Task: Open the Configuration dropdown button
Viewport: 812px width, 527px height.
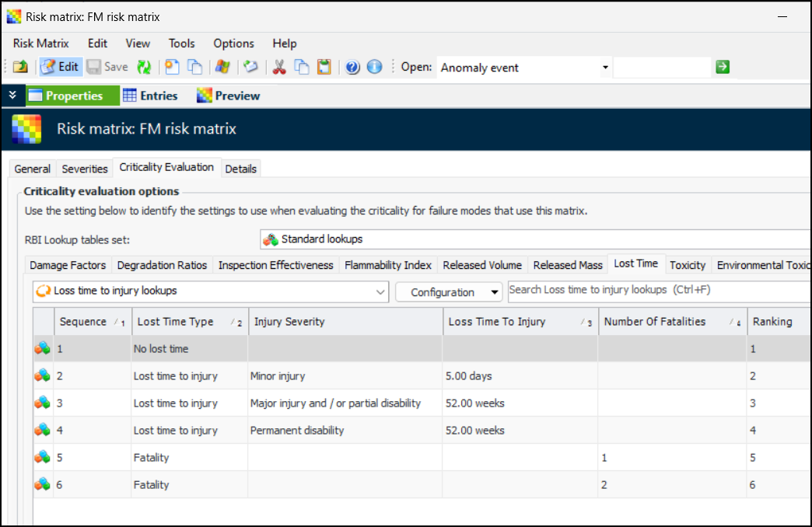Action: (449, 292)
